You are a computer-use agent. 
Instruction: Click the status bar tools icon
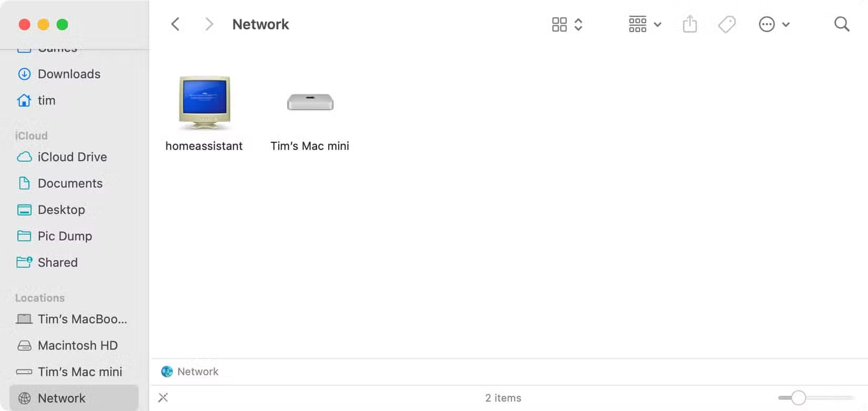coord(163,398)
